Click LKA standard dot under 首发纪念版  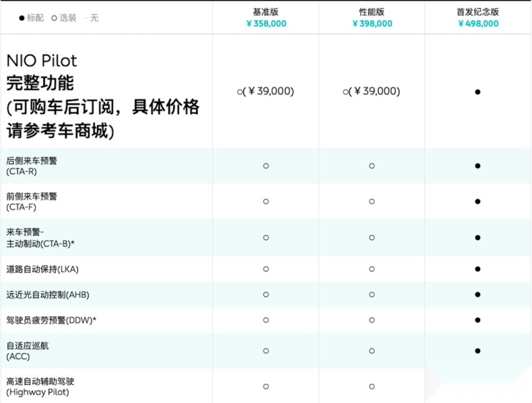(478, 269)
